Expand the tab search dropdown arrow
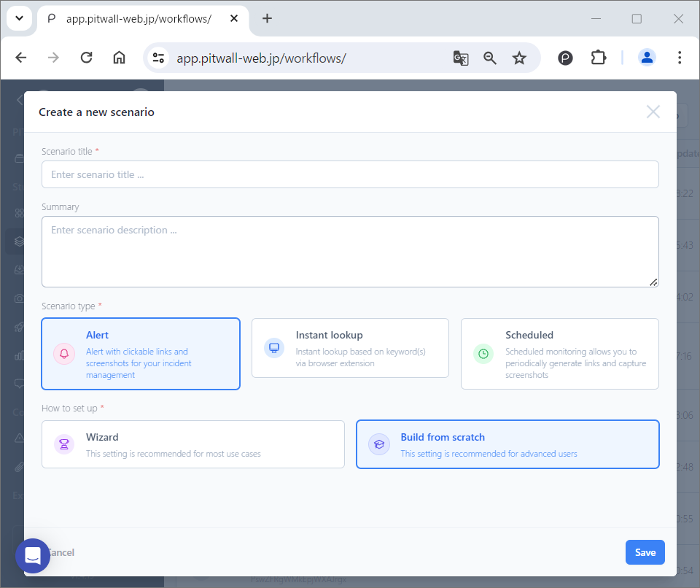700x588 pixels. 20,18
